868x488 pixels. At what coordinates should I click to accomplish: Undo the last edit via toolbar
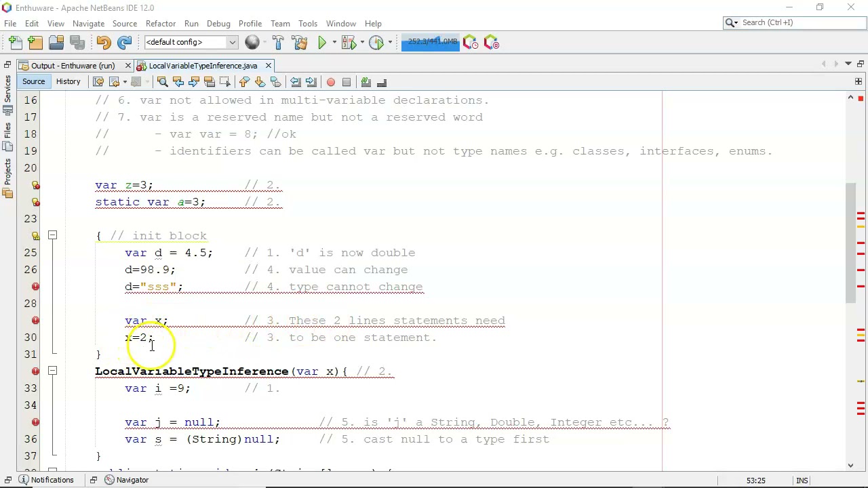click(103, 43)
